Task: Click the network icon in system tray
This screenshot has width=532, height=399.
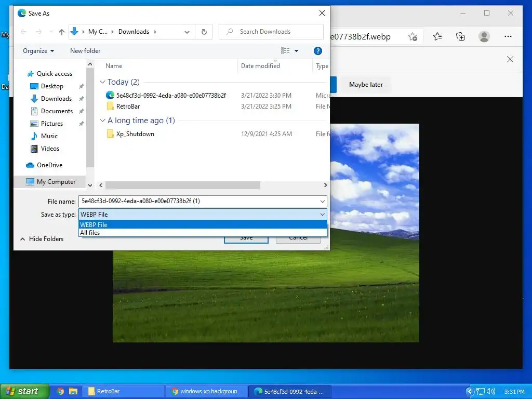Action: (481, 392)
